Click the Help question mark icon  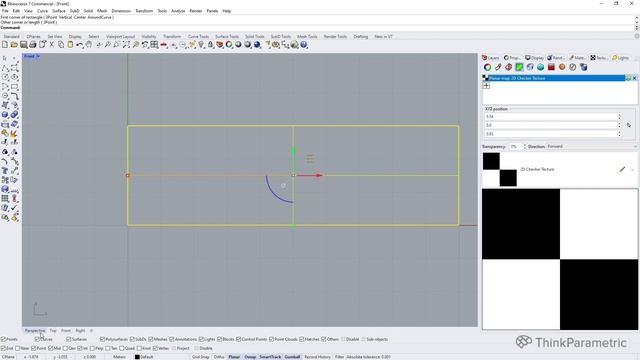tap(304, 45)
